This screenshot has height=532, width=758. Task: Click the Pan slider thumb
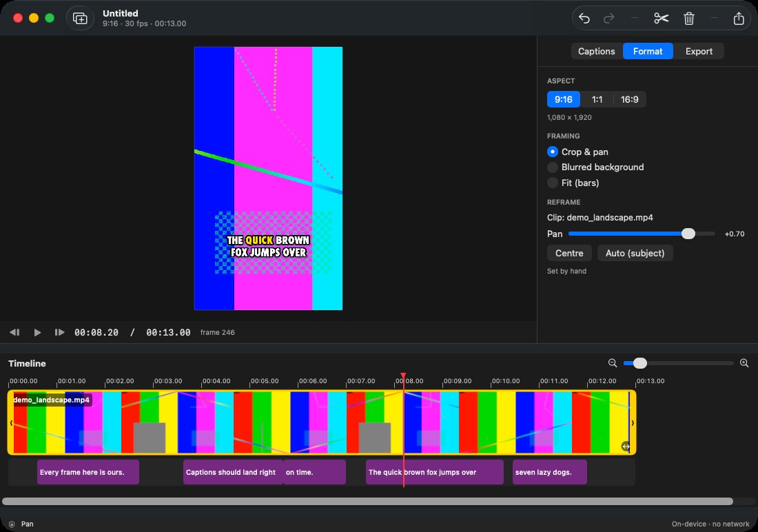pos(688,234)
